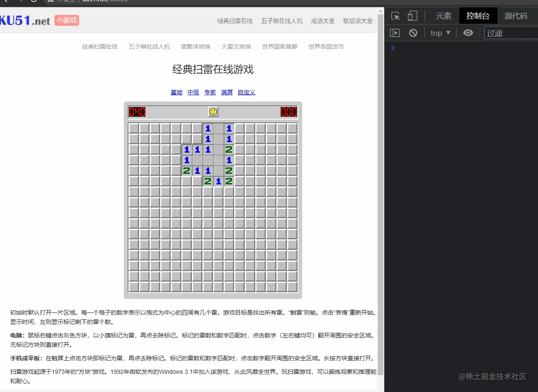Switch to the 元素 DevTools tab
Viewport: 538px width, 392px height.
443,16
